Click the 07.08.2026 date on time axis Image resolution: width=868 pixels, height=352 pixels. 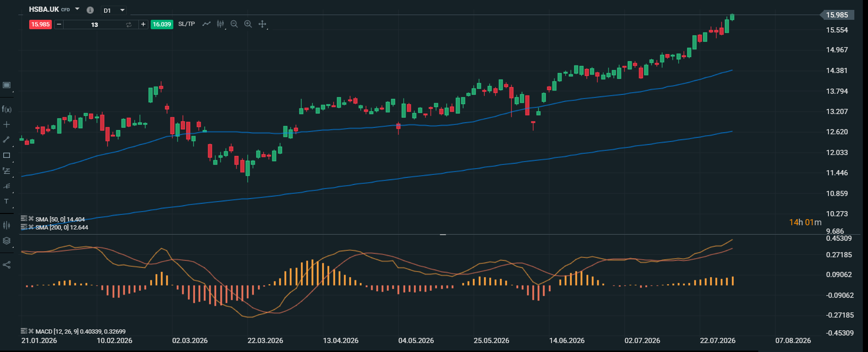[x=793, y=341]
